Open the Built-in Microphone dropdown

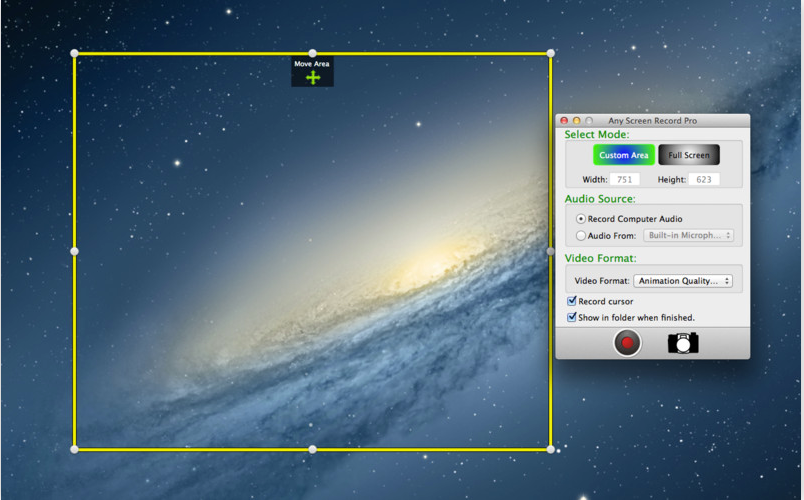click(x=689, y=235)
